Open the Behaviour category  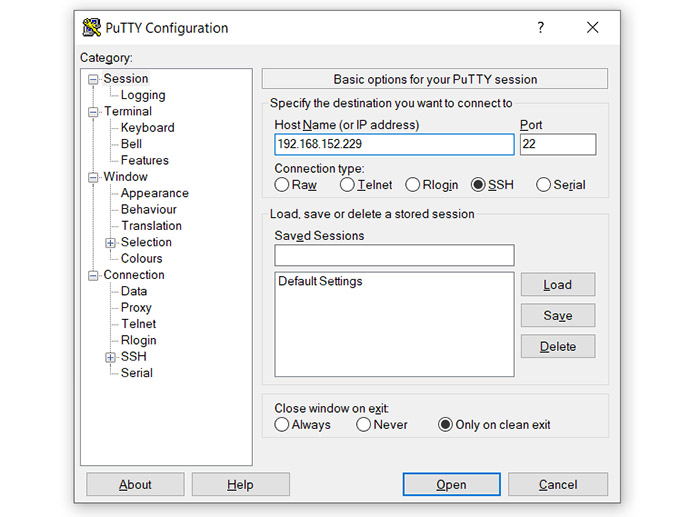[x=149, y=209]
